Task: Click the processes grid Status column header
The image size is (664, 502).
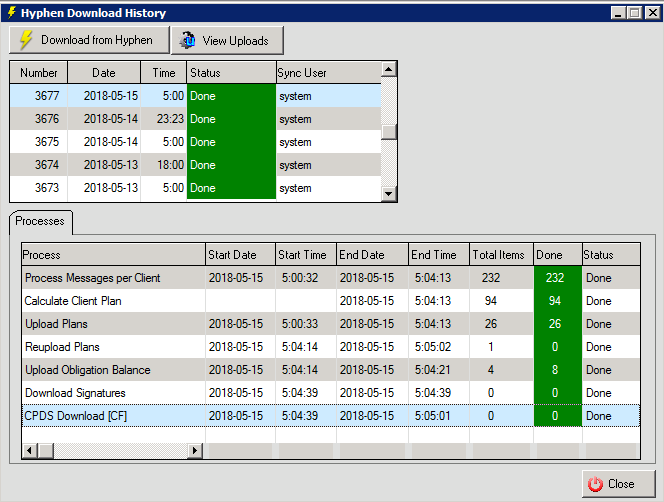Action: click(611, 255)
